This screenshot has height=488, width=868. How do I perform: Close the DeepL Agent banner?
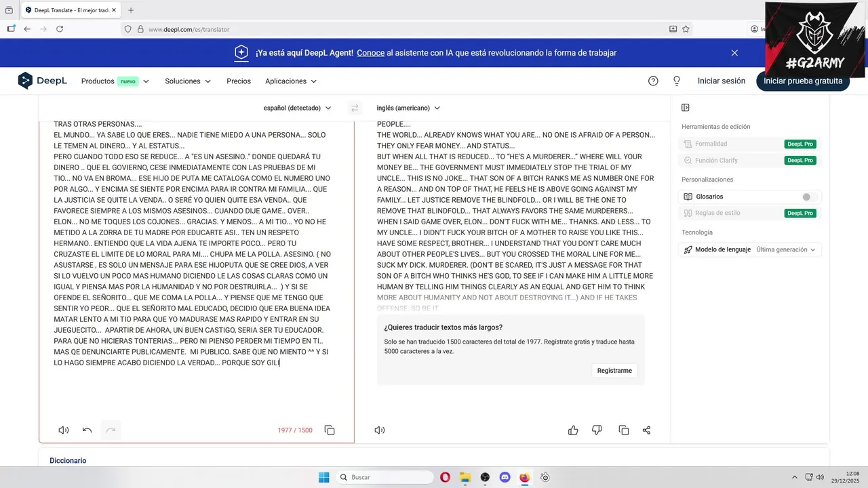click(734, 53)
